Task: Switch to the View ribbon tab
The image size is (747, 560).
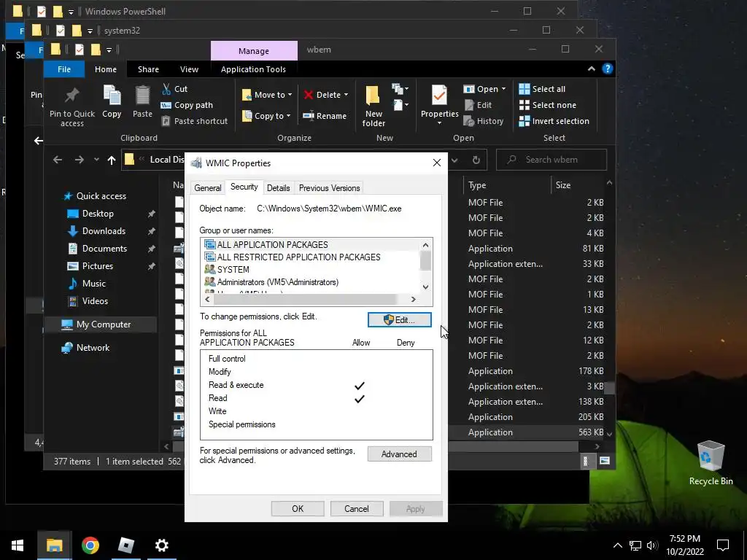Action: (x=189, y=69)
